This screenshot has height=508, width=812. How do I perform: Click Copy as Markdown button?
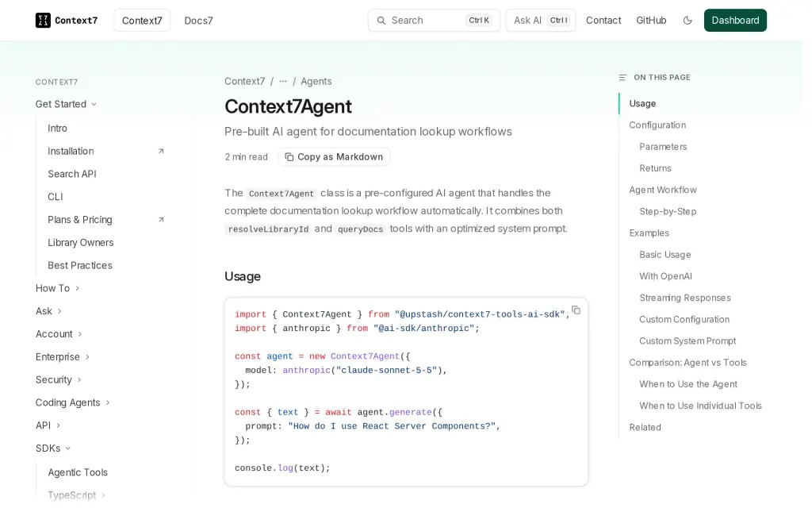[x=334, y=157]
